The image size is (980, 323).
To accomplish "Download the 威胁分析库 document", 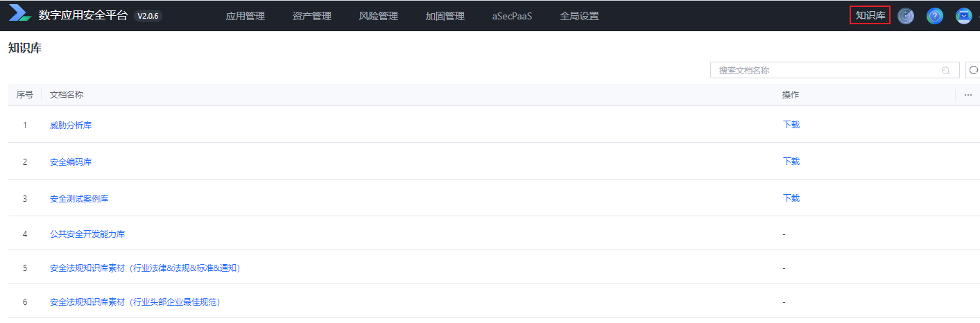I will 791,125.
